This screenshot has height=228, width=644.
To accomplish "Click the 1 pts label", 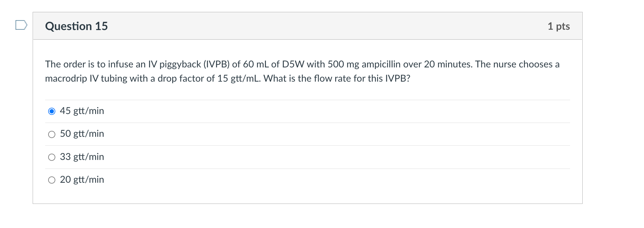I will pos(559,26).
